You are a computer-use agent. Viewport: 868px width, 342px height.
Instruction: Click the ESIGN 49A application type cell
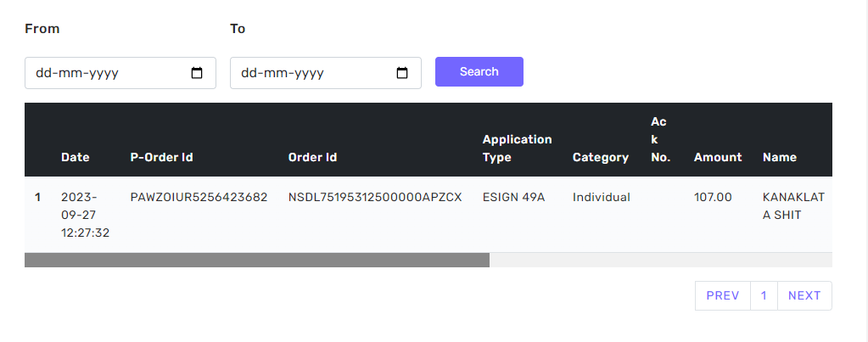(513, 198)
